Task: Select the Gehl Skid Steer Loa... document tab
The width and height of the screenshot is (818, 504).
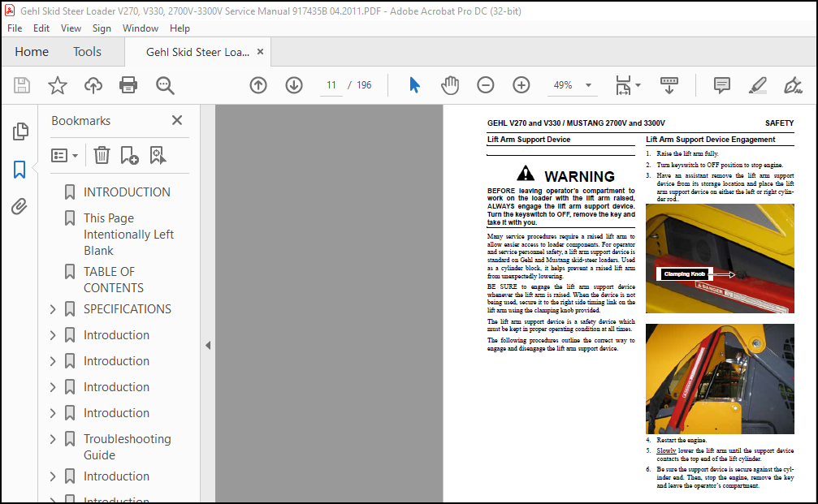Action: pyautogui.click(x=197, y=52)
